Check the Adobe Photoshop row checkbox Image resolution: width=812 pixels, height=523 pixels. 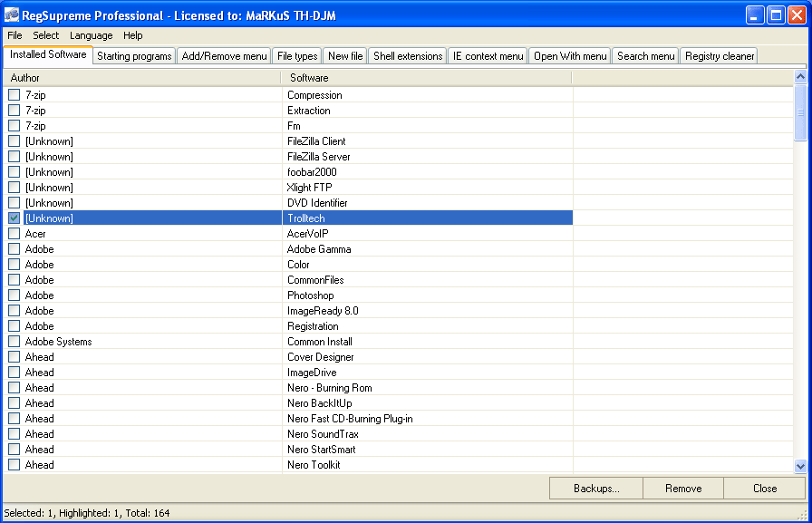click(14, 295)
